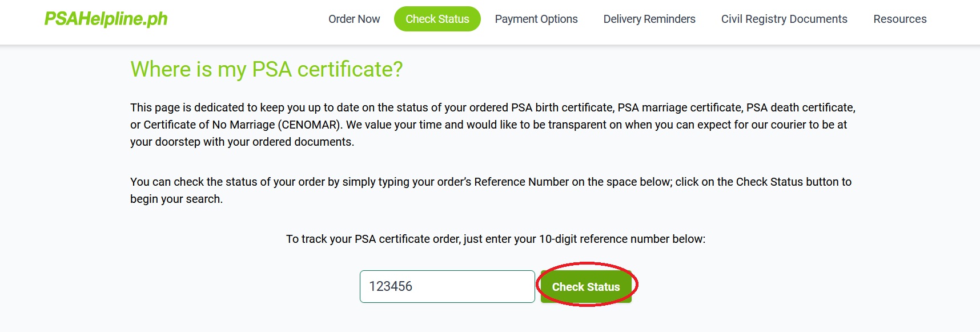The width and height of the screenshot is (980, 332).
Task: Click the "Where is my PSA certificate?" heading
Action: [267, 69]
